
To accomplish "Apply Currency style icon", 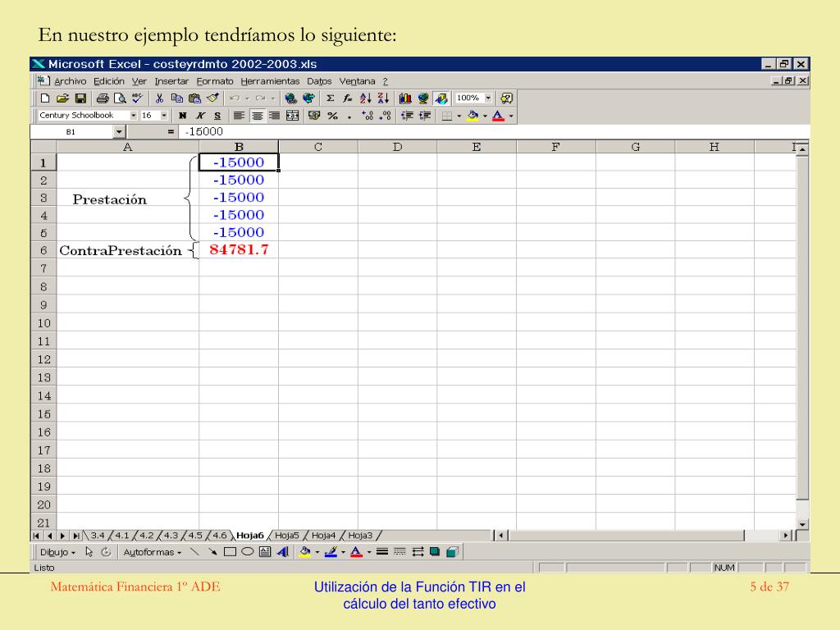I will [314, 115].
